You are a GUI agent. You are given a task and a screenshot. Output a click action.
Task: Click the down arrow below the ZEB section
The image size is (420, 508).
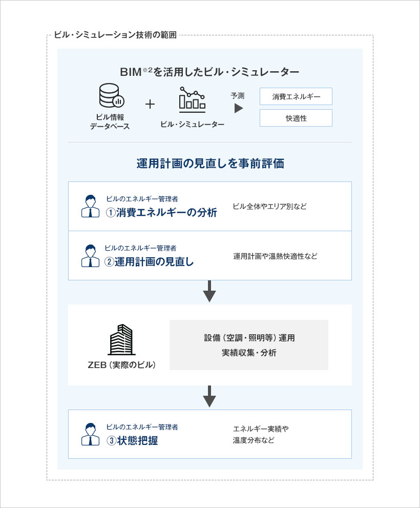click(209, 397)
